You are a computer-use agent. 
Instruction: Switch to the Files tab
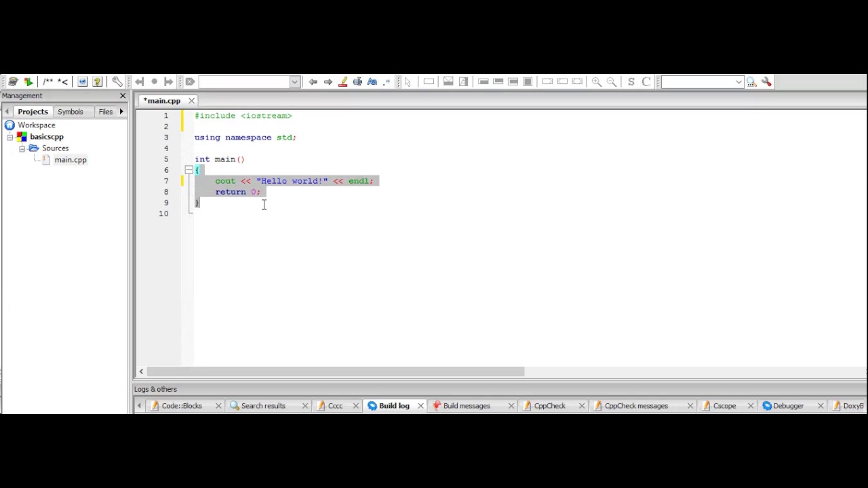pos(106,112)
